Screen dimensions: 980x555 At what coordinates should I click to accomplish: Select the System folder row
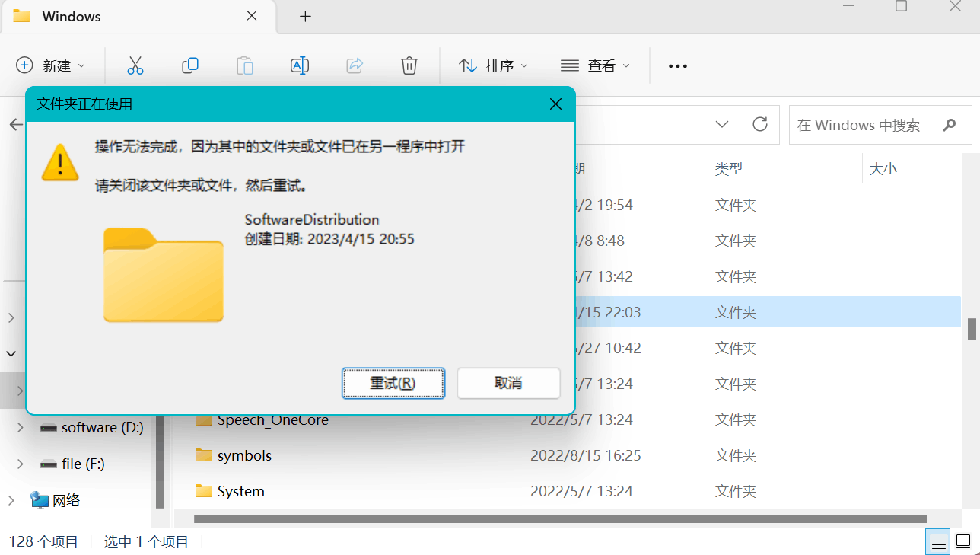click(567, 491)
